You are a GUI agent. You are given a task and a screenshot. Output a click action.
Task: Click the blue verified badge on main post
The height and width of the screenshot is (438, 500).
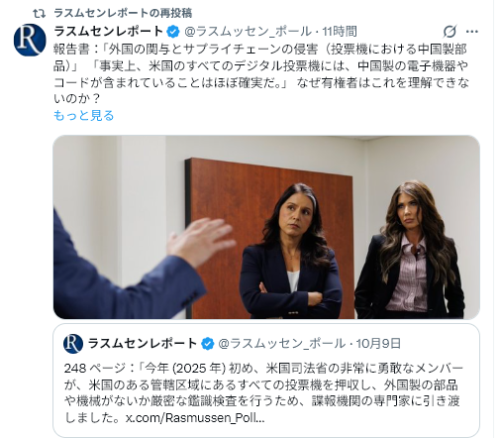(173, 32)
